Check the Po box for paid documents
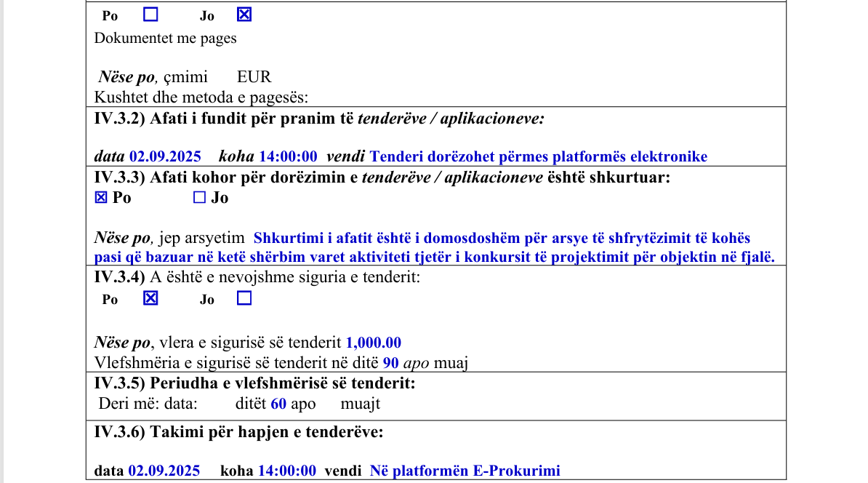 (x=150, y=15)
